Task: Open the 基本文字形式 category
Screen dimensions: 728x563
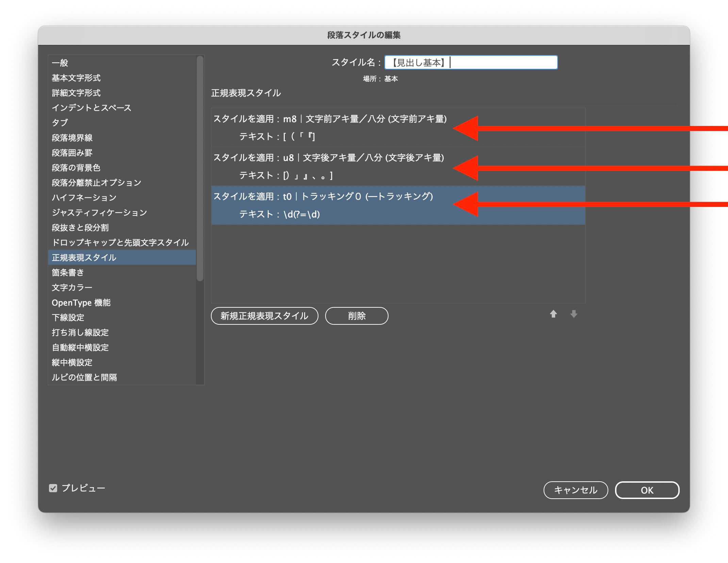Action: [x=76, y=78]
